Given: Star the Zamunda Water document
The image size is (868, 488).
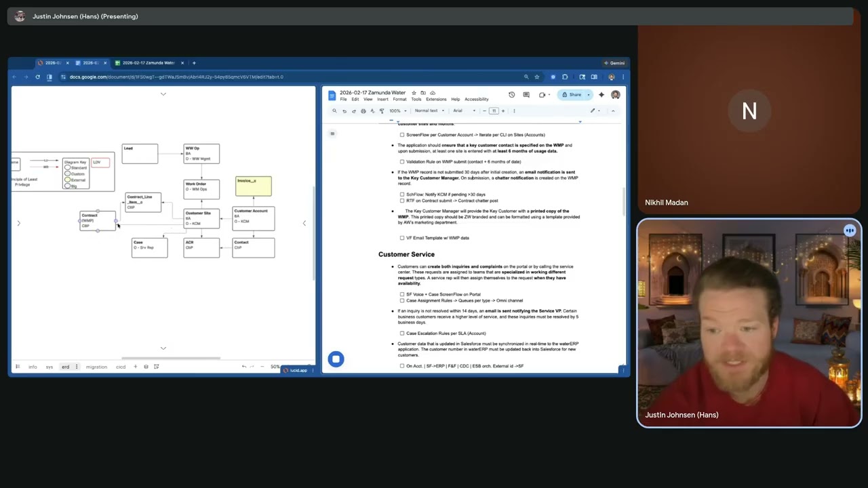Looking at the screenshot, I should 414,93.
